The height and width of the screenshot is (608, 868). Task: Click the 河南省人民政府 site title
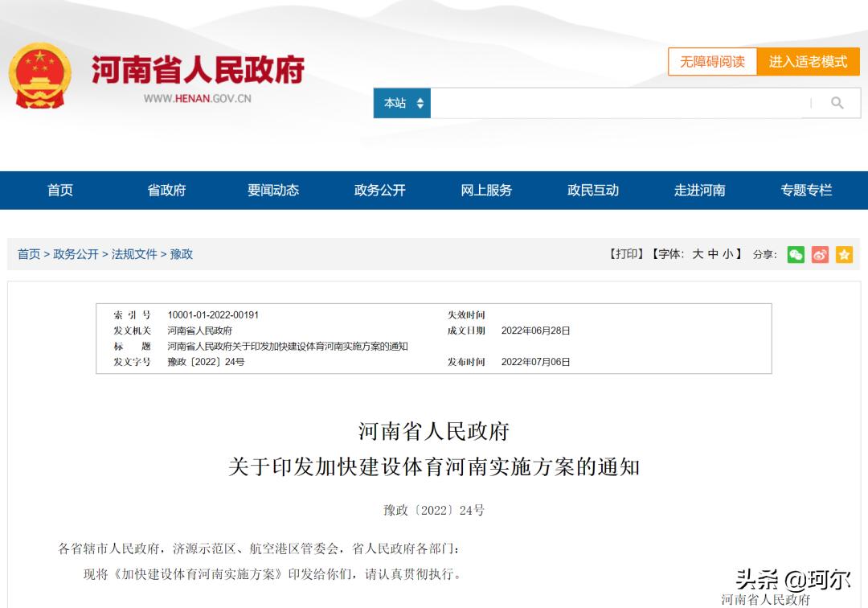(x=198, y=70)
